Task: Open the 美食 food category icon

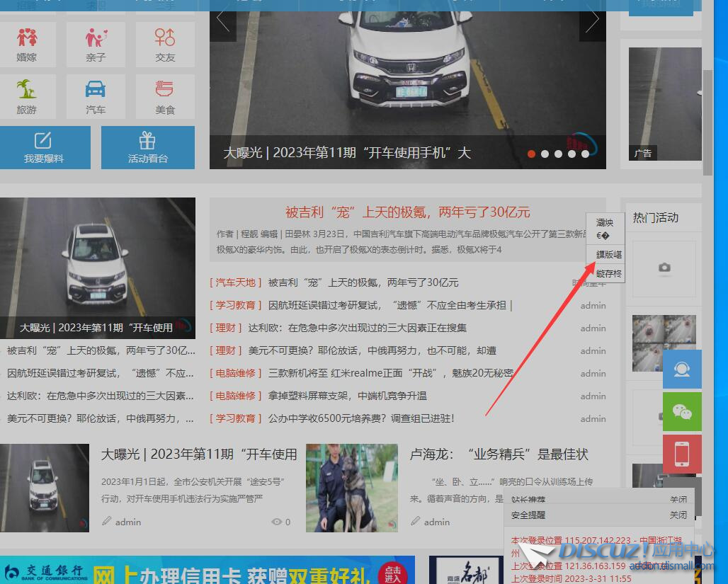Action: click(165, 97)
